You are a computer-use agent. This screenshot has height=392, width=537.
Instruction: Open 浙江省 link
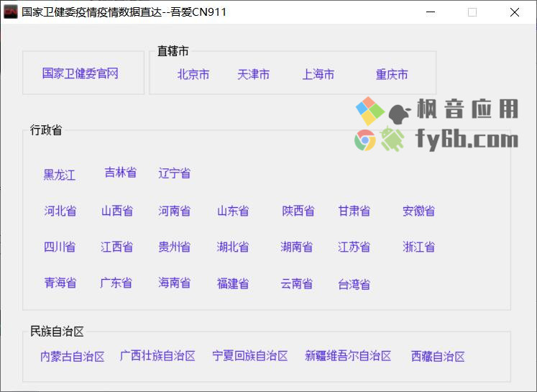point(418,247)
